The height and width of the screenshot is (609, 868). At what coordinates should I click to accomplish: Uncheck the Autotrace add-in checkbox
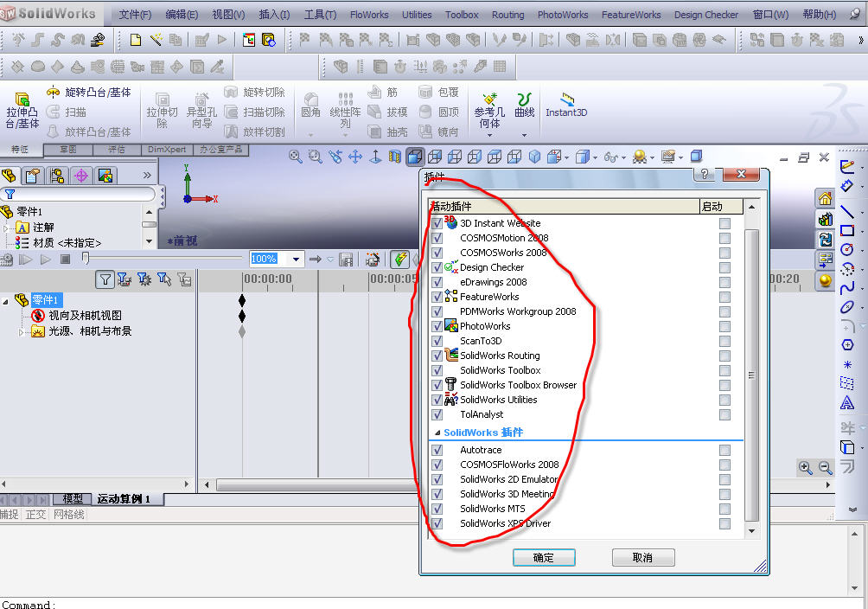point(437,450)
